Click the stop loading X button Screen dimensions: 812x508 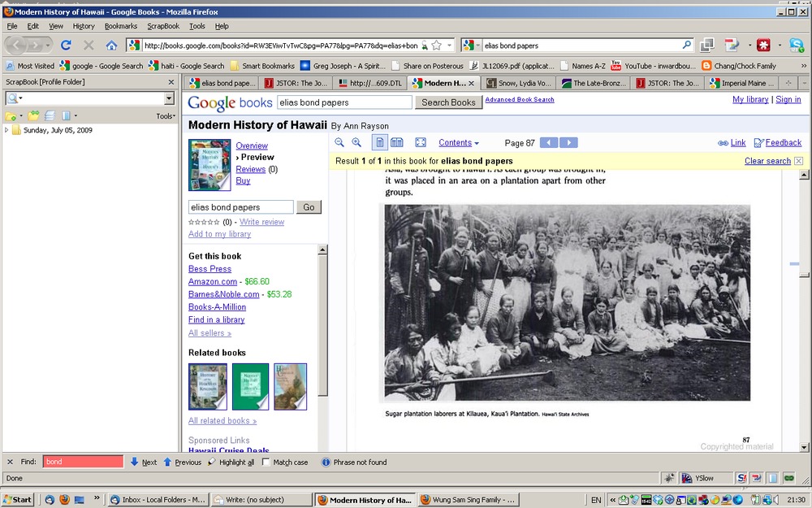[x=89, y=45]
